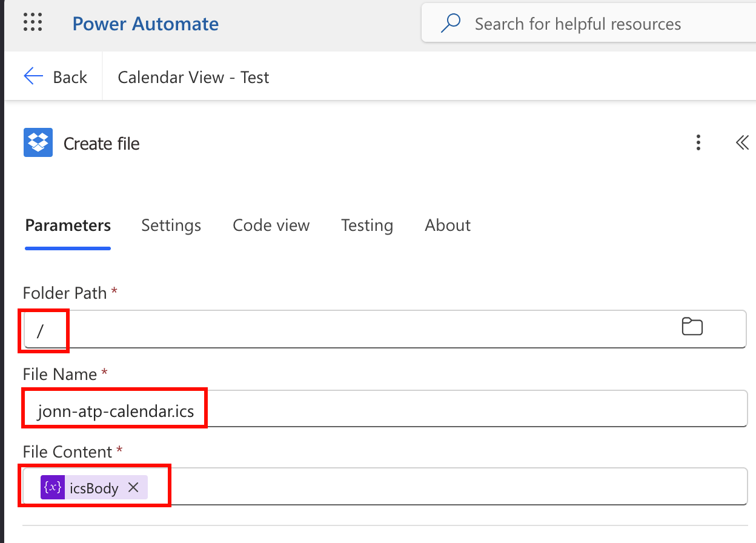The image size is (756, 543).
Task: Switch to the Settings tab
Action: coord(171,225)
